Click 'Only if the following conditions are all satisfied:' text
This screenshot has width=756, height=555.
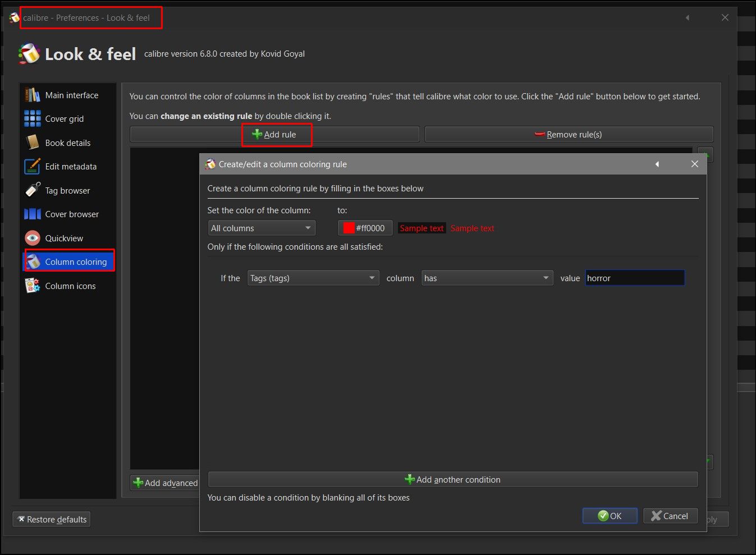point(295,246)
